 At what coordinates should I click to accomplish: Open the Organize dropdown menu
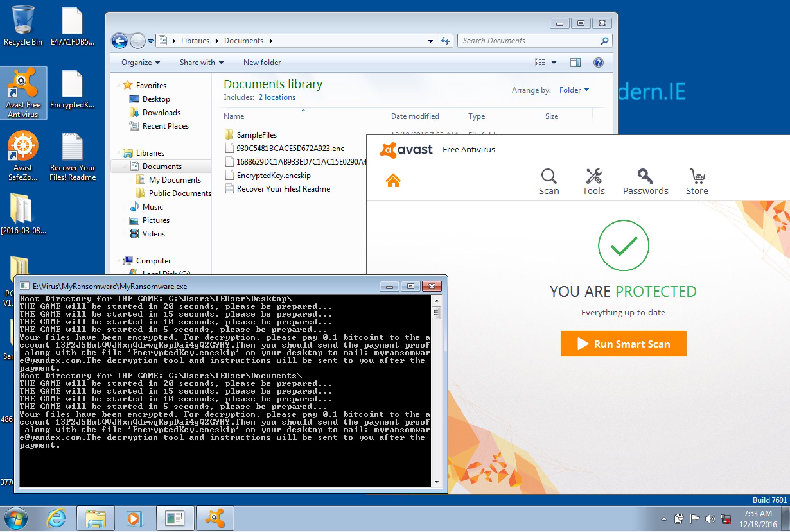click(140, 63)
